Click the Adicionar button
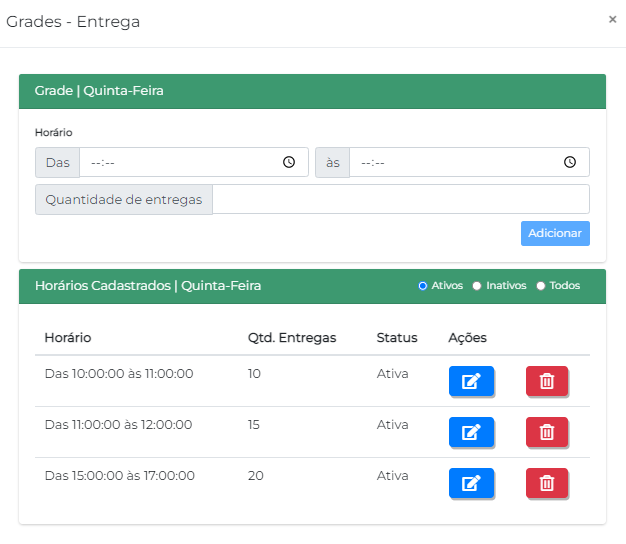Image resolution: width=626 pixels, height=544 pixels. click(x=555, y=233)
